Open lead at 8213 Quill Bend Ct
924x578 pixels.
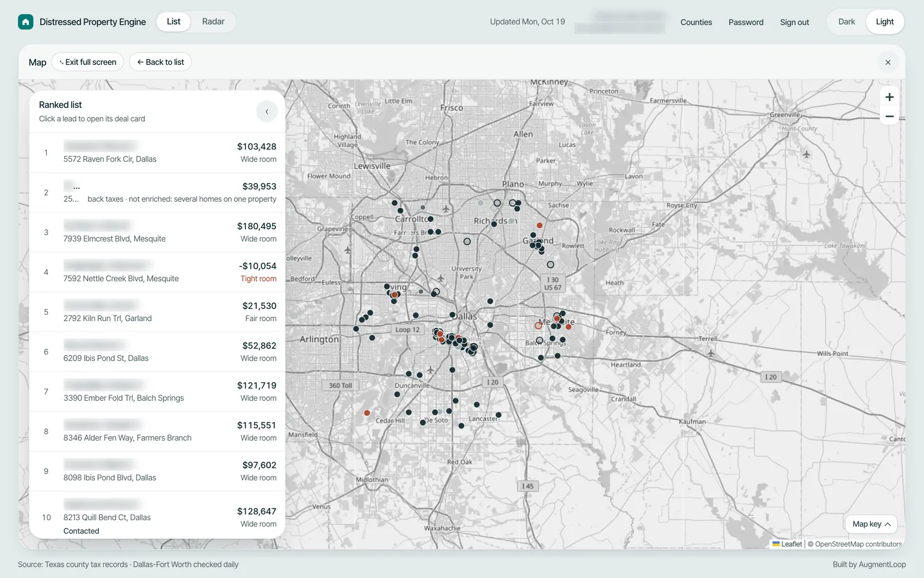click(157, 515)
